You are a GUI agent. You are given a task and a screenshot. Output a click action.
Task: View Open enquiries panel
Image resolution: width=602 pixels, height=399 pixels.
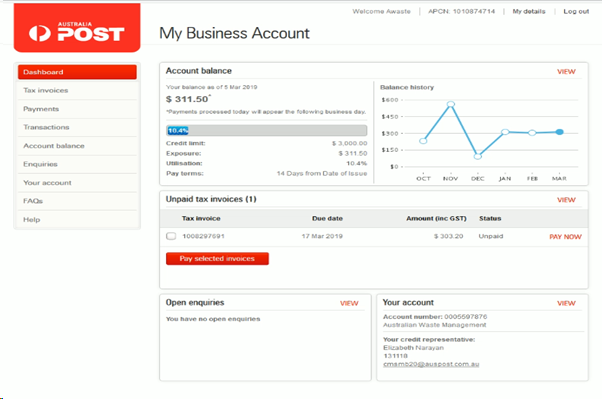349,303
